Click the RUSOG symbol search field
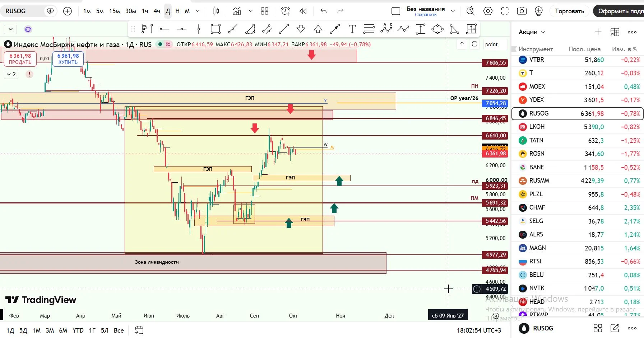Image resolution: width=644 pixels, height=338 pixels. click(29, 11)
